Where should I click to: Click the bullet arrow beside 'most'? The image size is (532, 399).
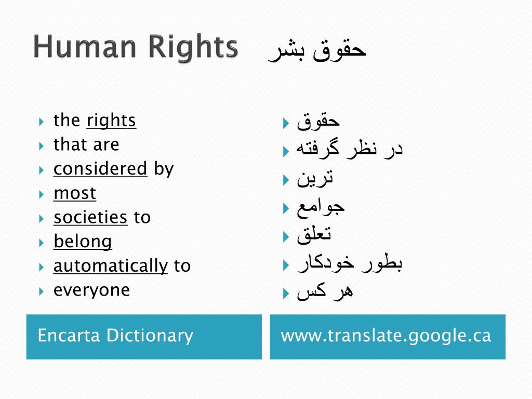42,194
